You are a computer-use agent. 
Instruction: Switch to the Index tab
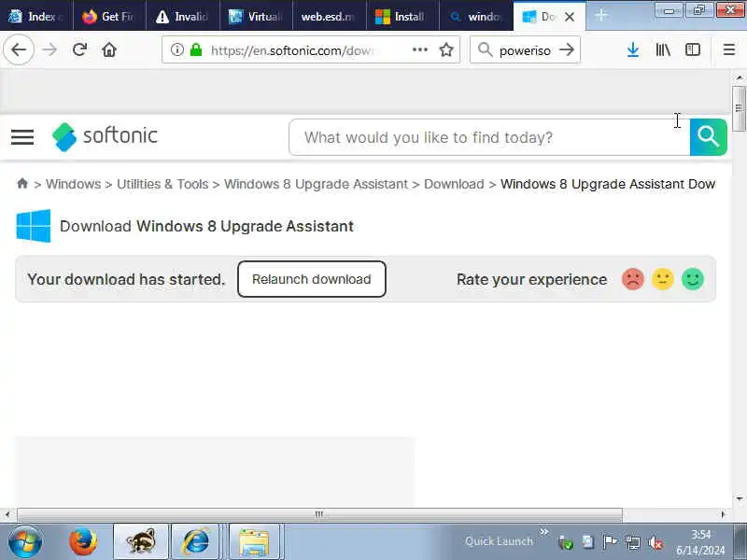(x=36, y=16)
